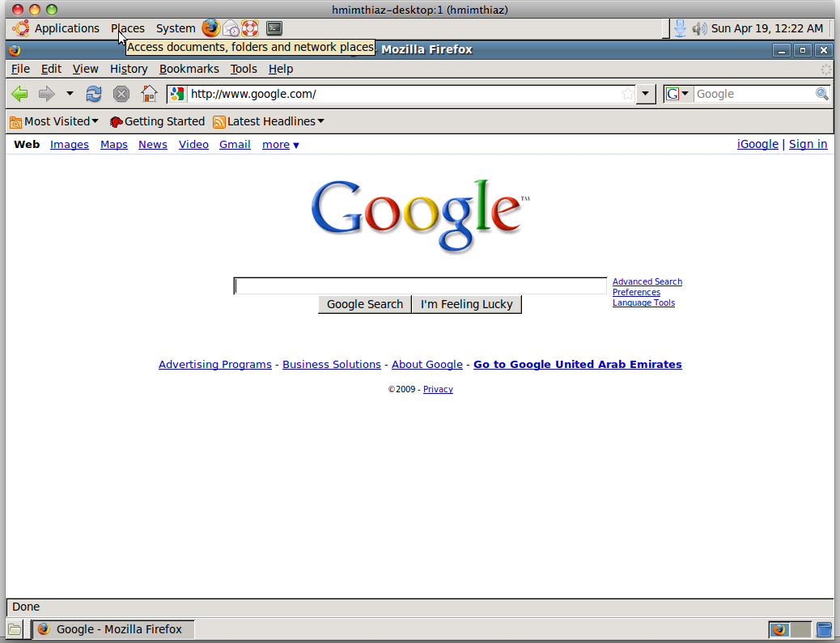
Task: Reload the current page
Action: (94, 95)
